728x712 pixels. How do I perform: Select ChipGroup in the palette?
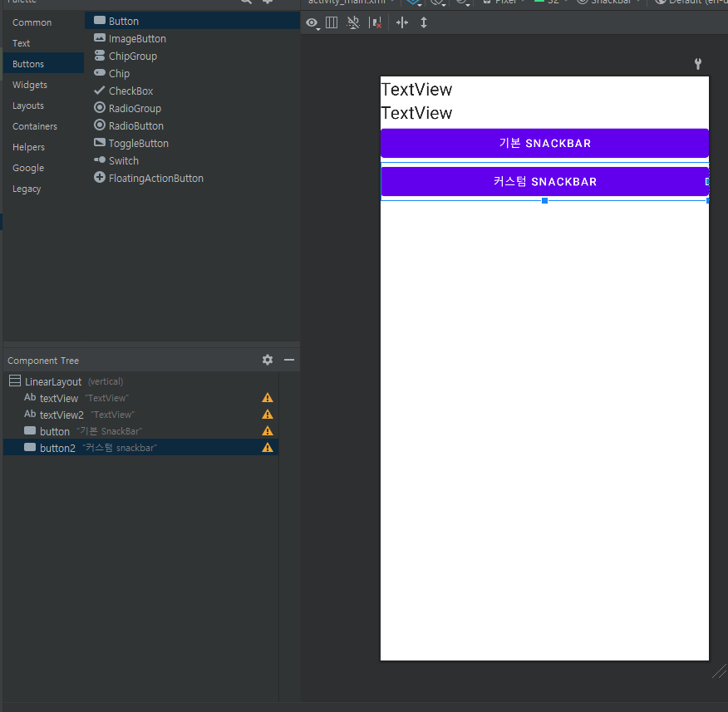point(192,56)
